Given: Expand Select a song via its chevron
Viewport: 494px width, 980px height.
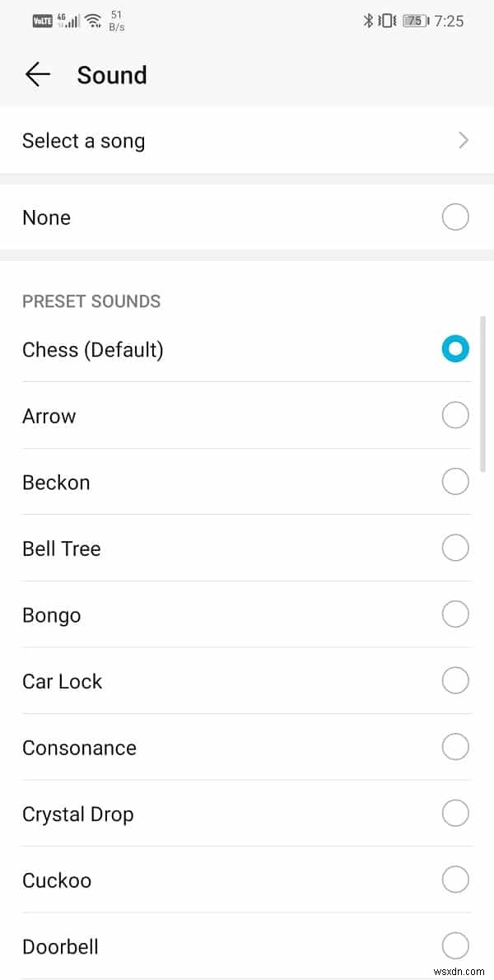Looking at the screenshot, I should tap(463, 140).
